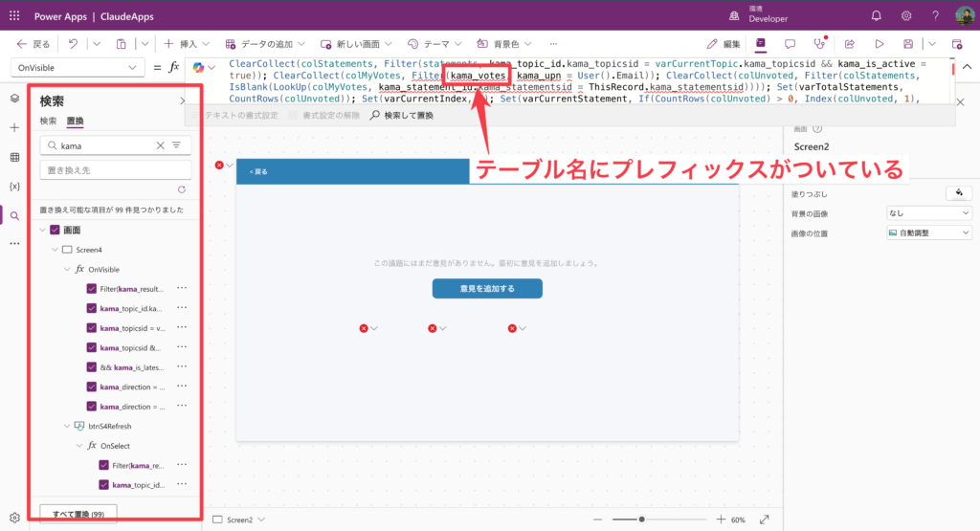Open the Tree view layers icon

(14, 99)
